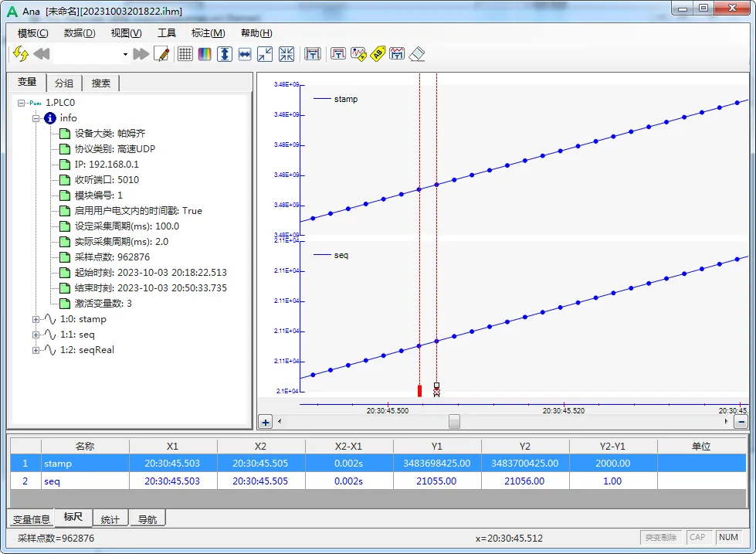The width and height of the screenshot is (756, 554).
Task: Click the four-arrow collapse-all icon
Action: pyautogui.click(x=286, y=53)
